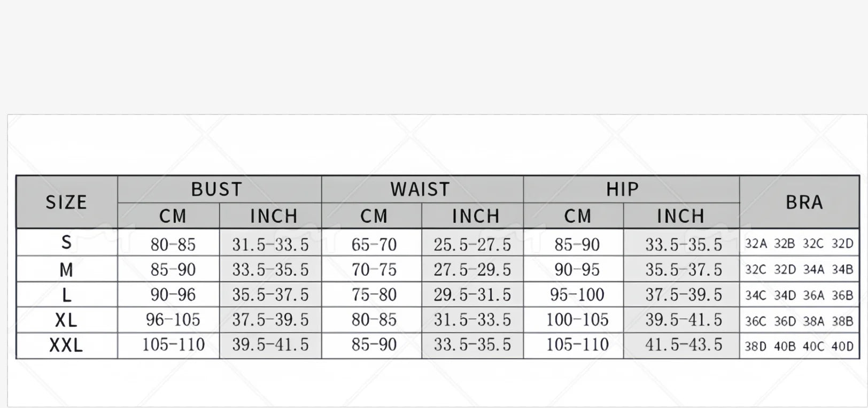Select the XXL size row label
The height and width of the screenshot is (408, 868).
pos(66,345)
